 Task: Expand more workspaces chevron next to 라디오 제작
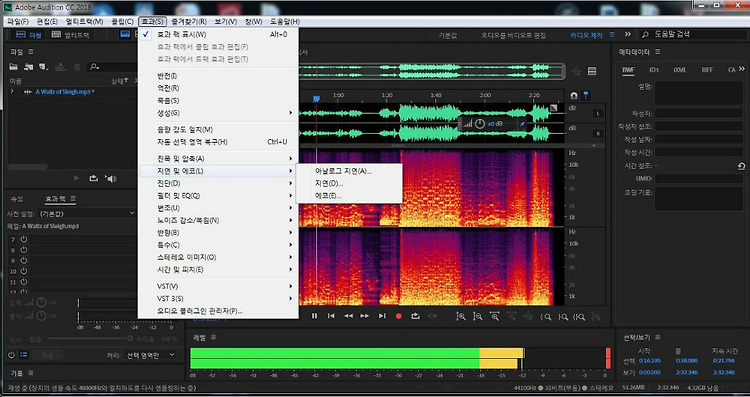tap(628, 34)
